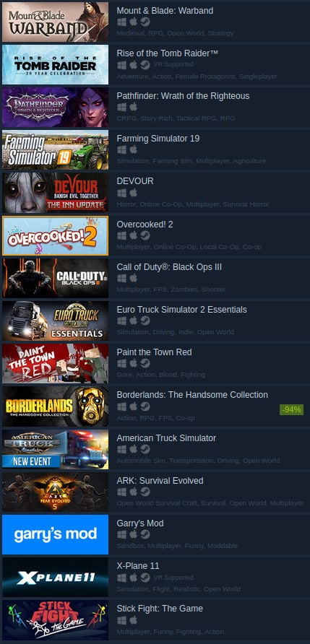Select the Overcooked! 2 capsule image
The height and width of the screenshot is (644, 310).
pos(56,235)
